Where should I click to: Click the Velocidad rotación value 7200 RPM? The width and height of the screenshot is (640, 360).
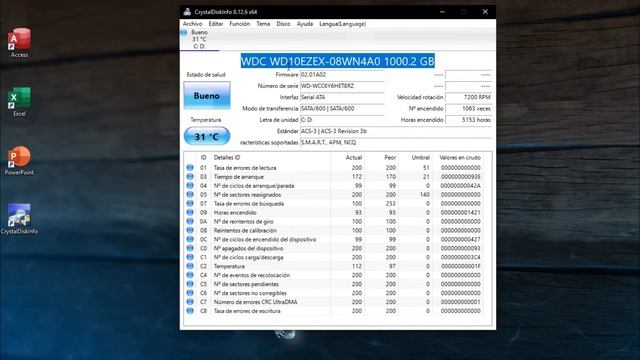pyautogui.click(x=468, y=97)
